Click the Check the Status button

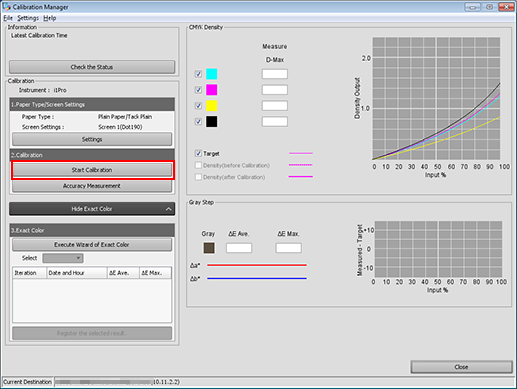(x=92, y=67)
